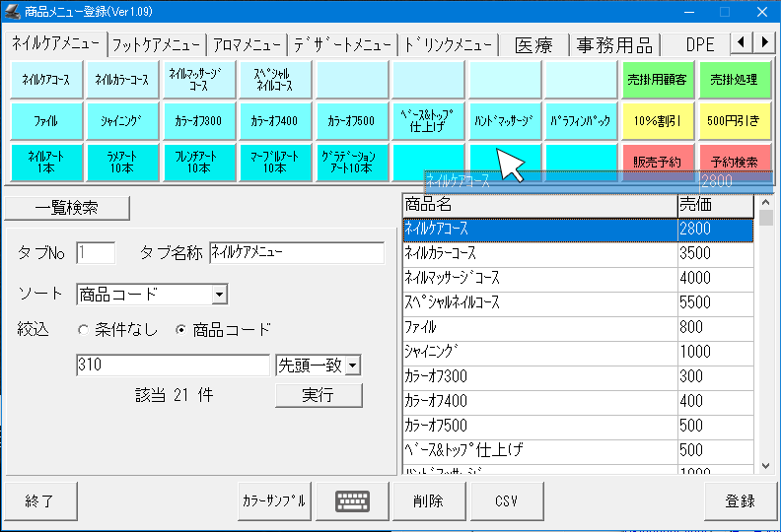The width and height of the screenshot is (781, 532).
Task: Select the 条件なし radio option
Action: (x=84, y=330)
